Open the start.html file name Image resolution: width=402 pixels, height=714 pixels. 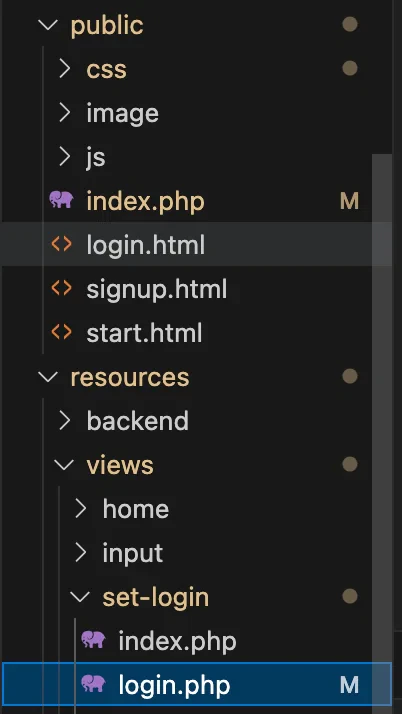pos(144,333)
